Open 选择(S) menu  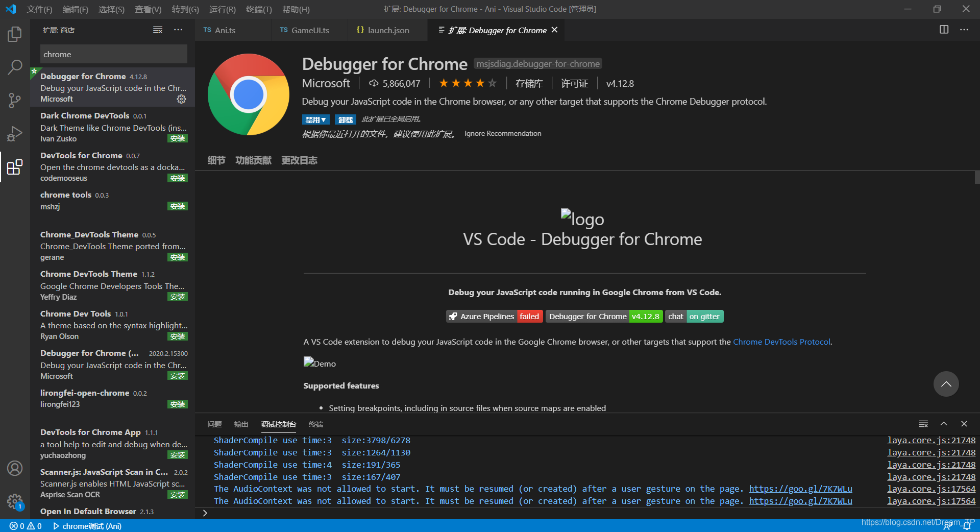(x=111, y=9)
